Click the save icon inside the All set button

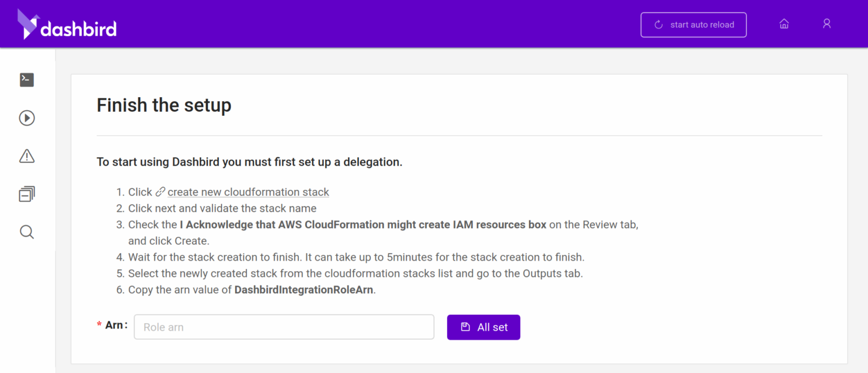click(465, 327)
